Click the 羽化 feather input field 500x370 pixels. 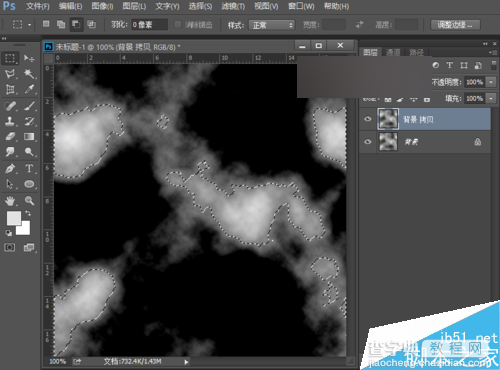(149, 25)
